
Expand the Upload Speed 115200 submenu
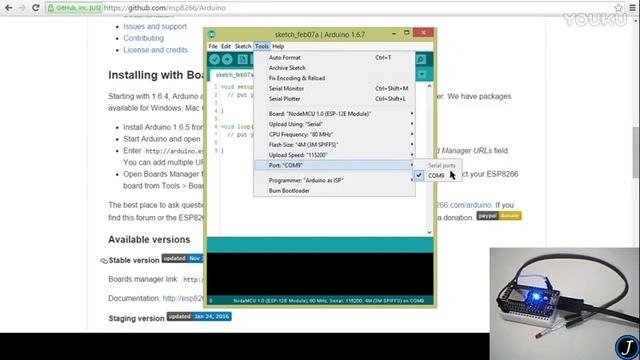pyautogui.click(x=334, y=155)
